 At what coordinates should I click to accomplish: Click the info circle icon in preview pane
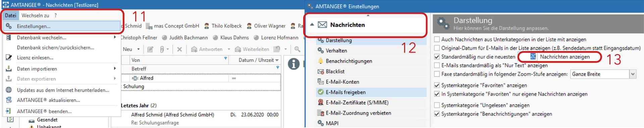coord(293,64)
